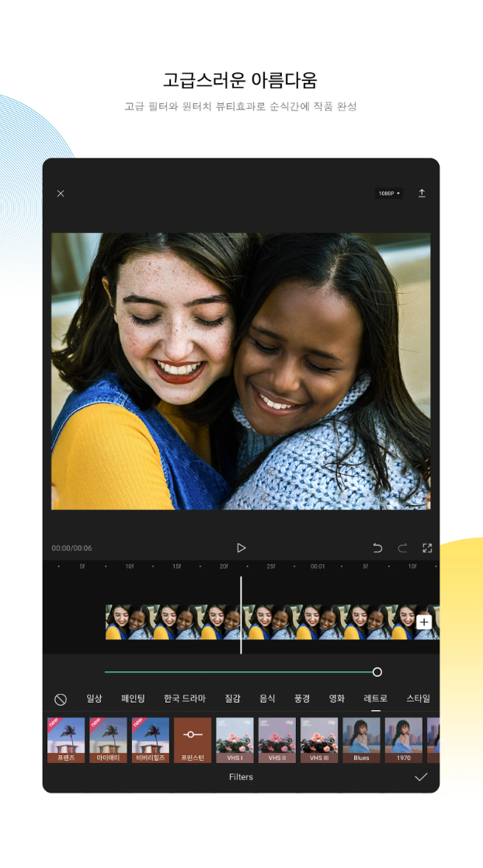Select the 레트로 filter tab
Image resolution: width=483 pixels, height=868 pixels.
[376, 699]
